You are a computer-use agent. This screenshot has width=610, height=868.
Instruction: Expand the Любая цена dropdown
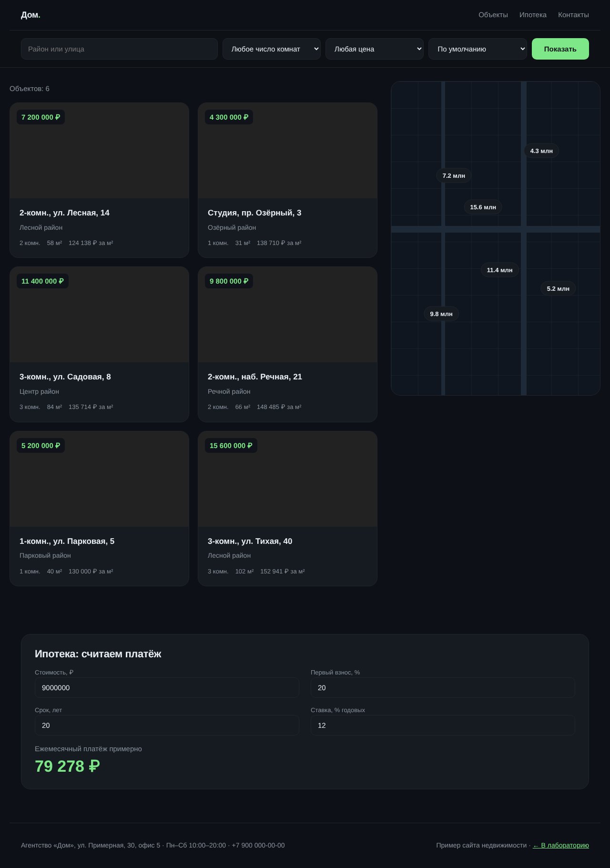point(375,49)
